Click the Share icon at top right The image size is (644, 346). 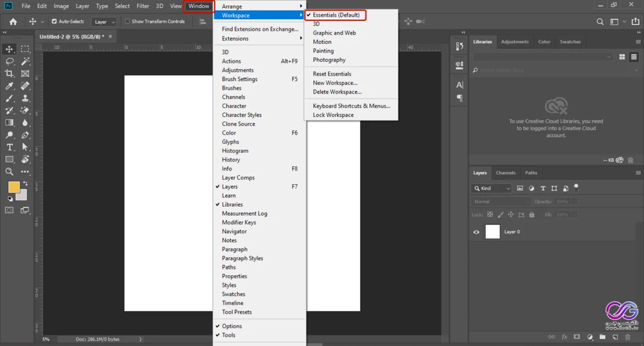pyautogui.click(x=635, y=21)
